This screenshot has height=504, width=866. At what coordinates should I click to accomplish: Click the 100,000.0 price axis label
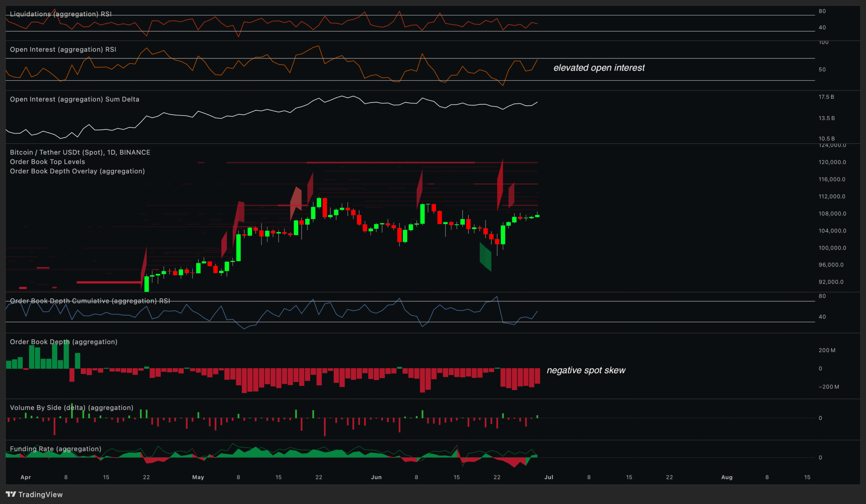tap(832, 248)
